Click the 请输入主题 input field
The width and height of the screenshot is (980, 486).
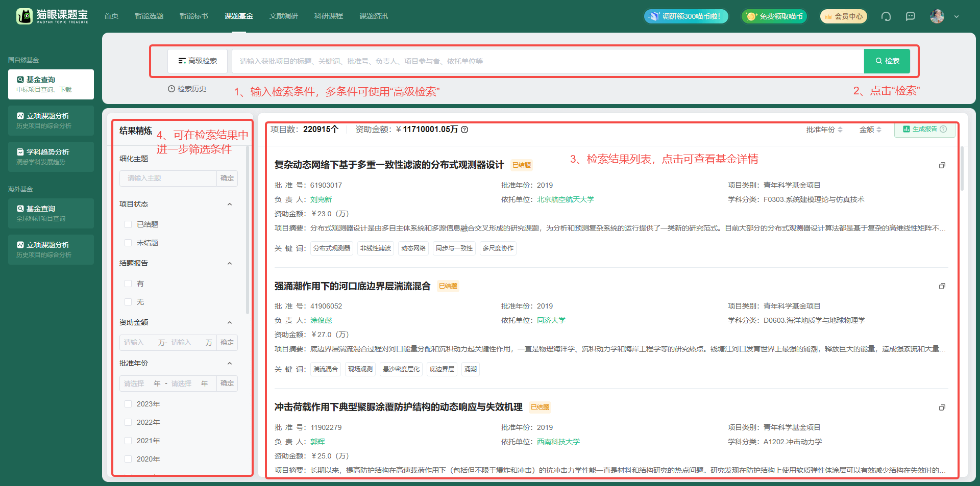168,178
